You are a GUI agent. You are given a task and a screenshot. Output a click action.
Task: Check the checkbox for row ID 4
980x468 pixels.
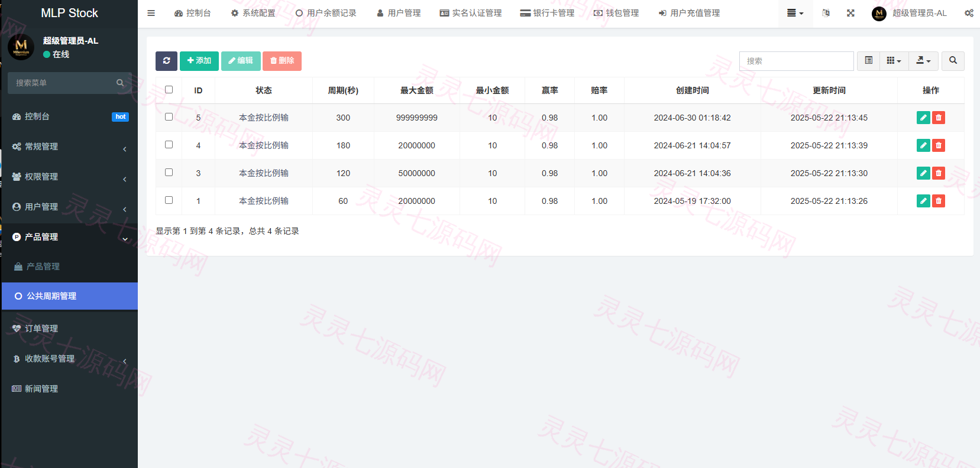(169, 145)
